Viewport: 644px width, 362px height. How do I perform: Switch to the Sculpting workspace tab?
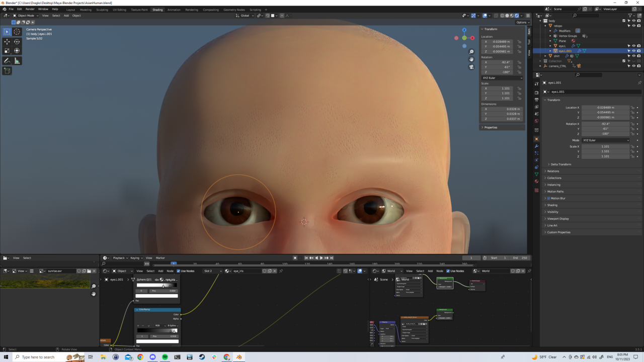(102, 10)
